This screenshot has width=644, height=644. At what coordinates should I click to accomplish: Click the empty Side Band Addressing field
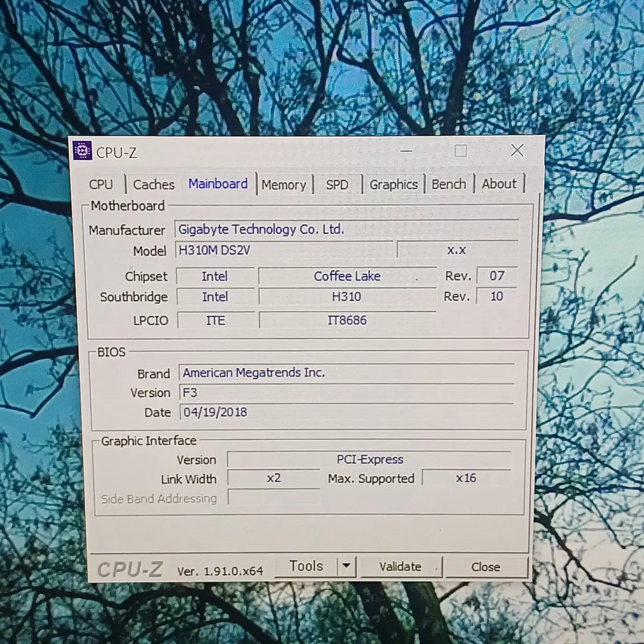[274, 497]
